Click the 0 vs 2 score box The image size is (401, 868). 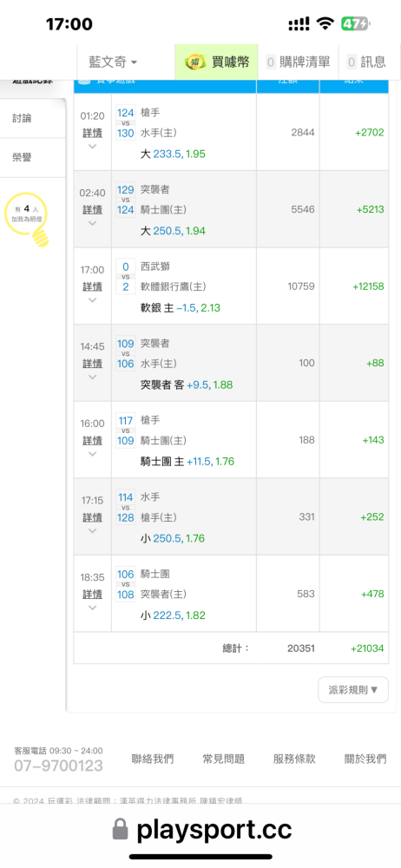click(126, 277)
